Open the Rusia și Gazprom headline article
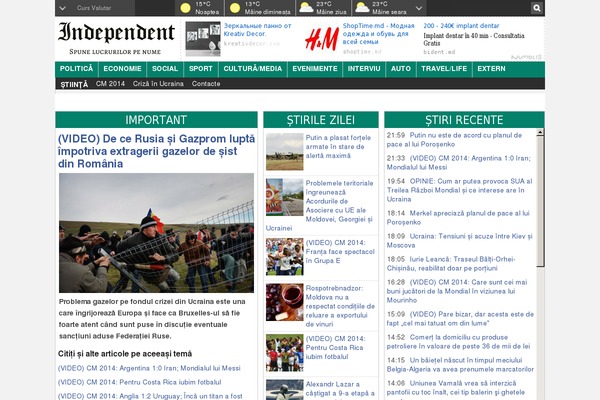600x400 pixels. pyautogui.click(x=153, y=150)
